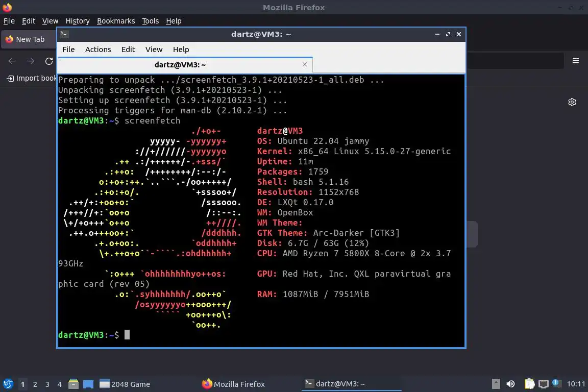
Task: Click removable media eject tray icon
Action: tap(496, 384)
